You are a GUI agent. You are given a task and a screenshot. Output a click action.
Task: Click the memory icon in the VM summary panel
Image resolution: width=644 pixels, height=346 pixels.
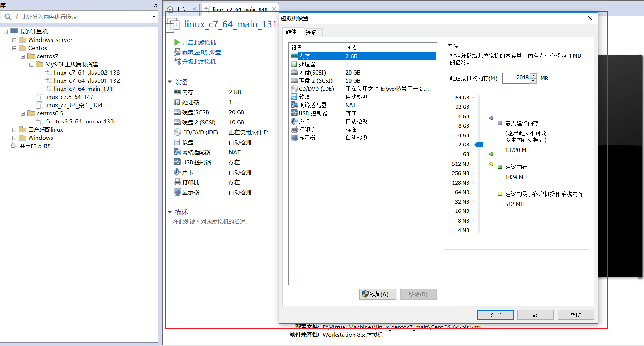pyautogui.click(x=177, y=92)
